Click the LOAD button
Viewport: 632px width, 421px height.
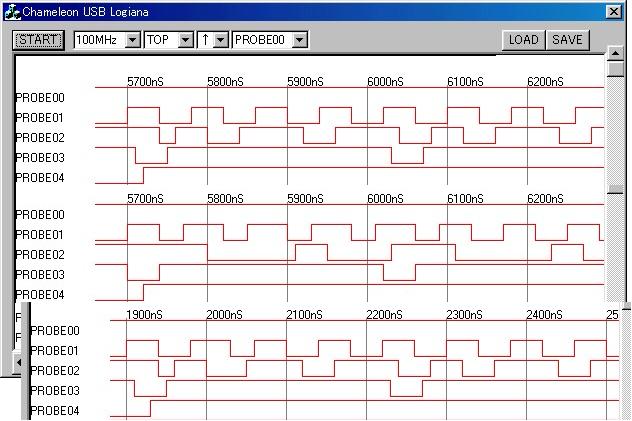(x=524, y=40)
